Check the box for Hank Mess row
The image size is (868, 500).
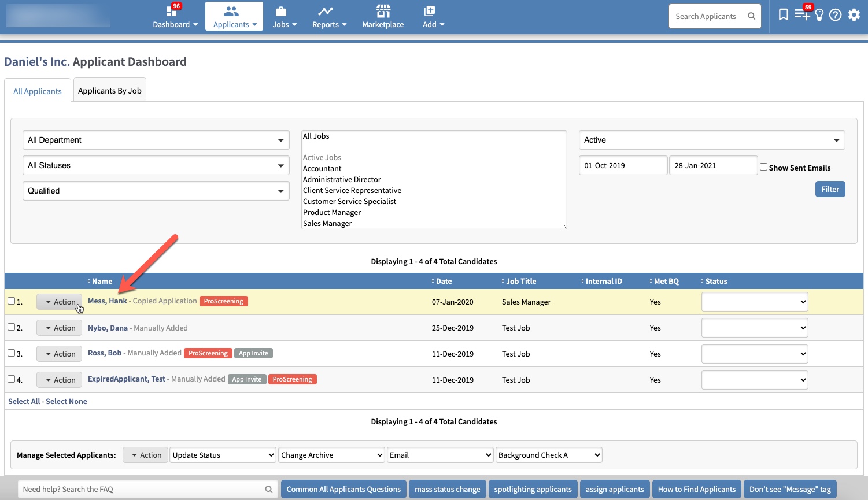(x=11, y=301)
